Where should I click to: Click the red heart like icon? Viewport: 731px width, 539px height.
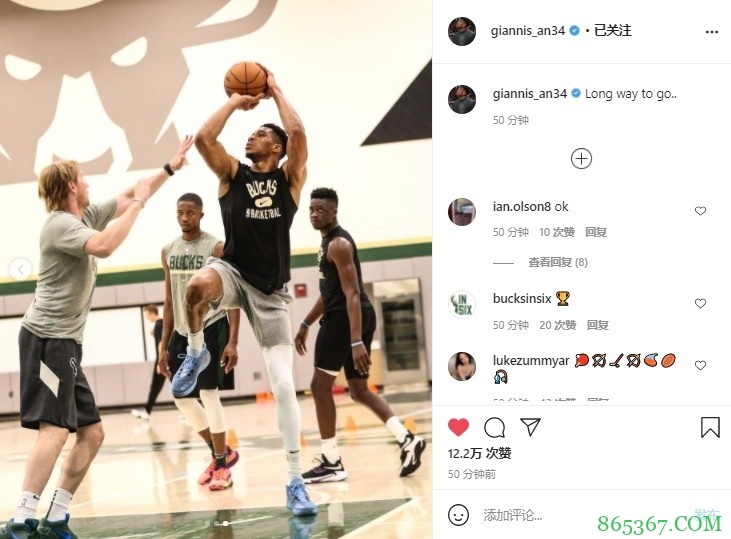coord(458,427)
